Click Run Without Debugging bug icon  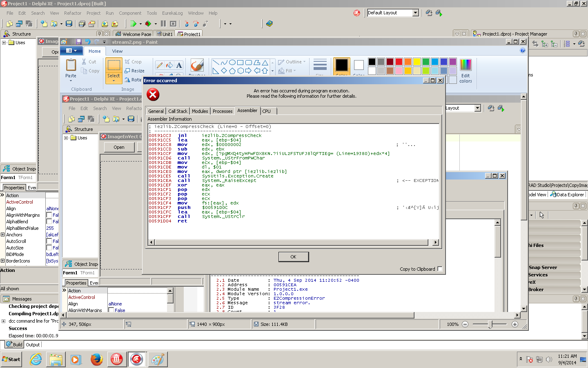tap(148, 24)
